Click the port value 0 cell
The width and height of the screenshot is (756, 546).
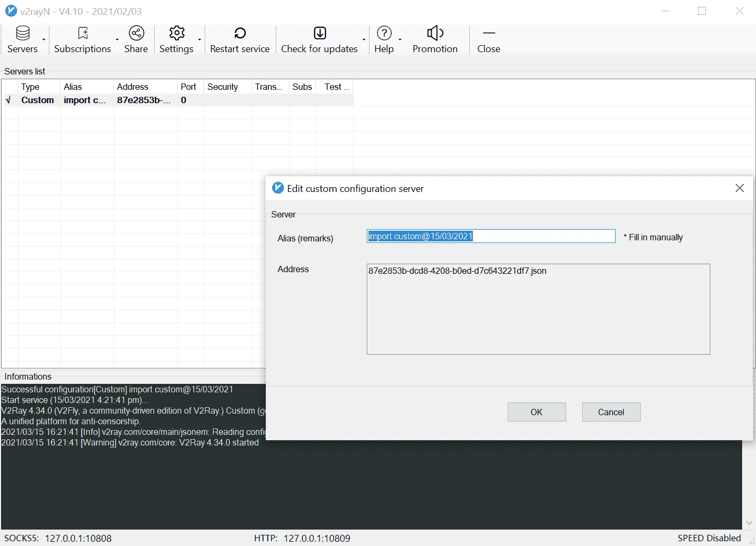(x=183, y=100)
